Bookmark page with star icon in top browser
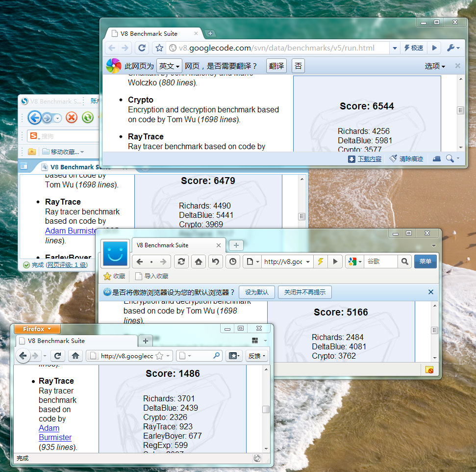Viewport: 476px width, 472px height. [159, 48]
